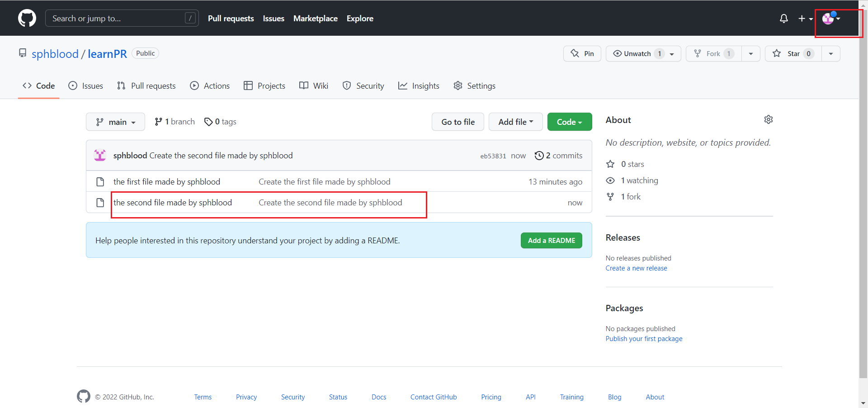Click Add a README button
Image resolution: width=868 pixels, height=408 pixels.
tap(552, 240)
